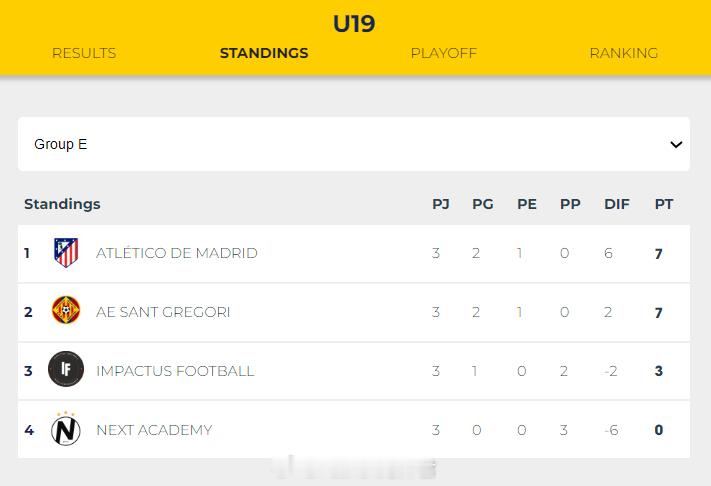
Task: Click Atlético de Madrid's 7 points value
Action: [x=659, y=254]
